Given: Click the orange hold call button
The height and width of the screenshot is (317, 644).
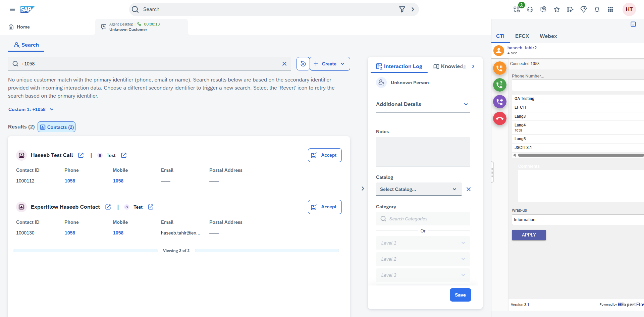Looking at the screenshot, I should 499,68.
